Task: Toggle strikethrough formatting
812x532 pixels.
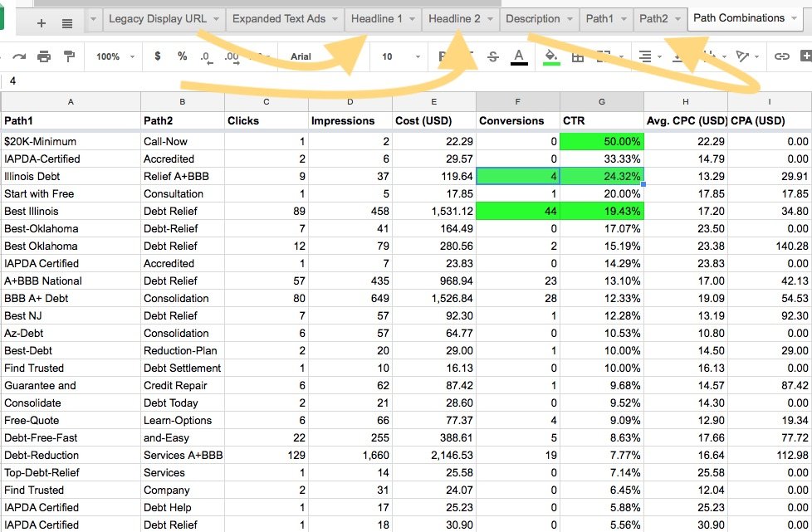Action: click(492, 56)
